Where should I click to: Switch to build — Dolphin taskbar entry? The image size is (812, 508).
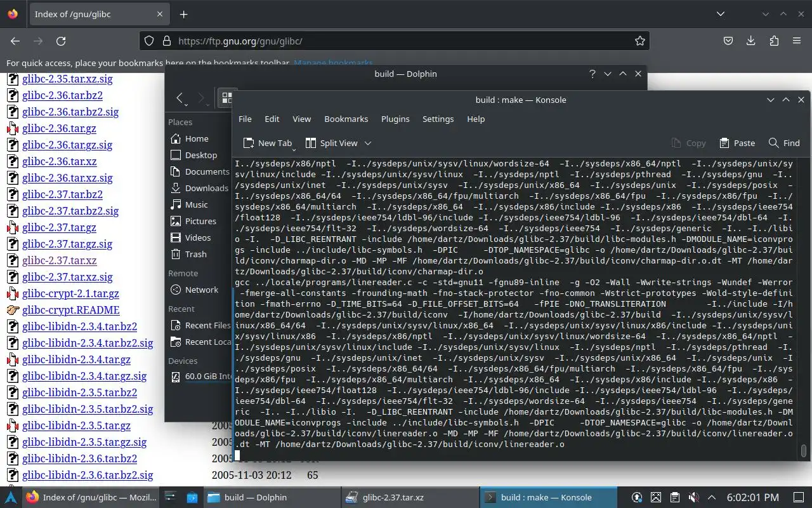pos(272,497)
